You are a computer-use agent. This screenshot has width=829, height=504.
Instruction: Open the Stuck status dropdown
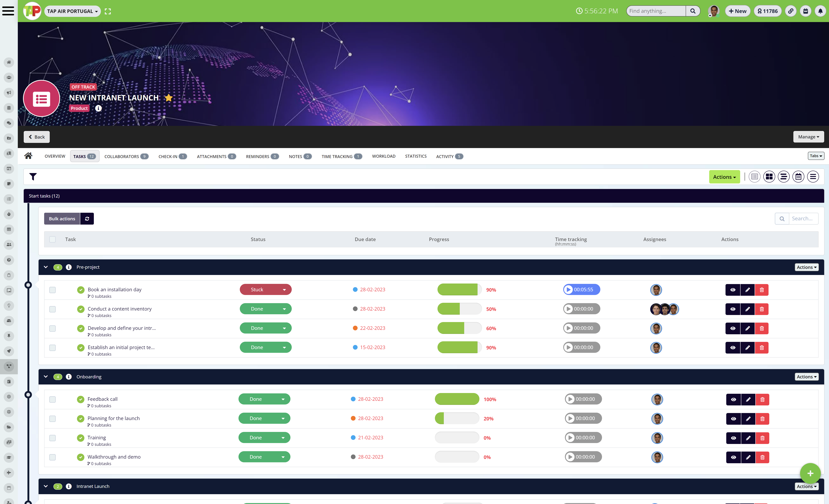click(x=284, y=289)
